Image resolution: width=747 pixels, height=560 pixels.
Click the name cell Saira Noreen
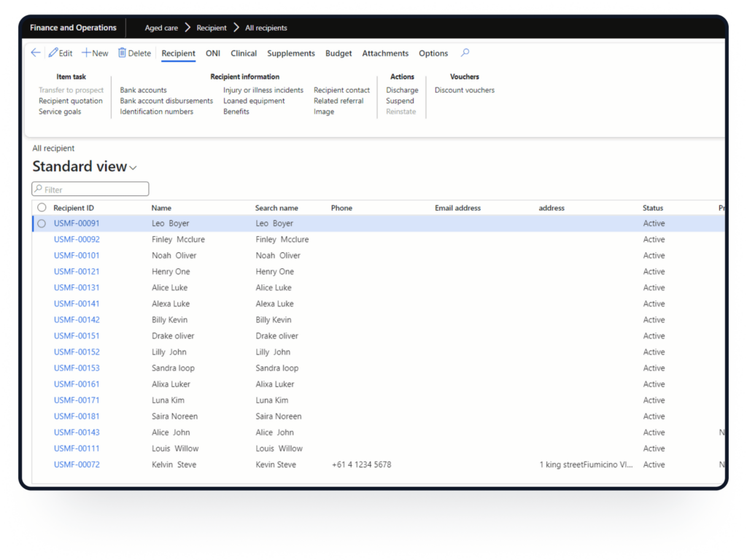pos(175,416)
